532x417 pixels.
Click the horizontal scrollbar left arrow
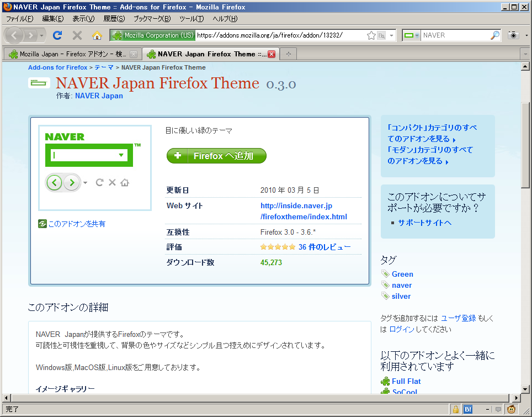7,398
